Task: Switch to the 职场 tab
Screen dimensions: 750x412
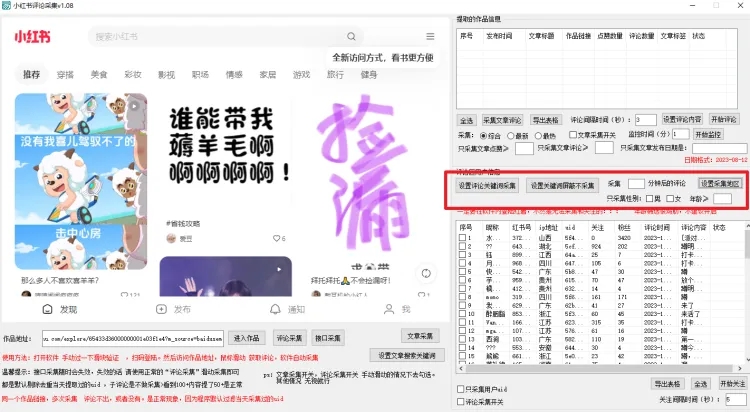Action: point(200,75)
